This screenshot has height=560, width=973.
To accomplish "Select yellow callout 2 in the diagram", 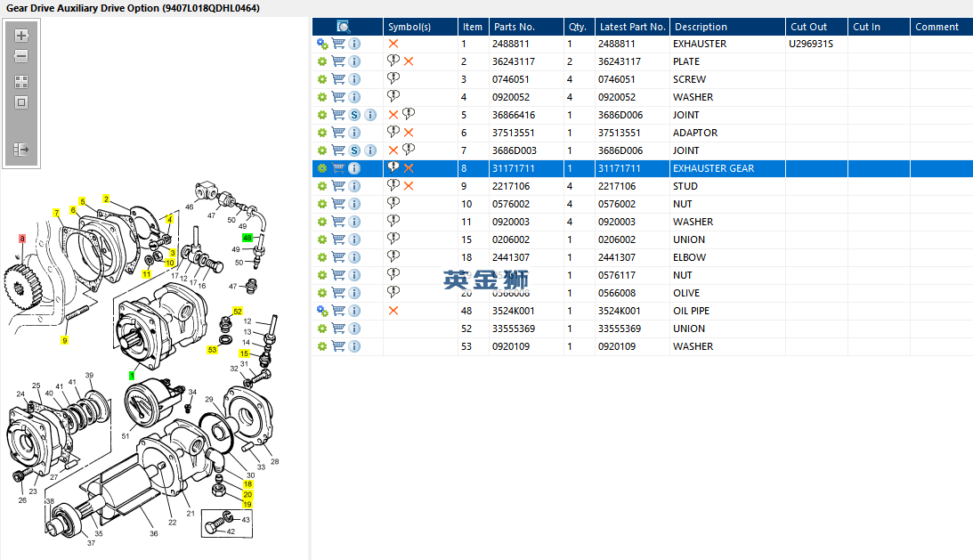I will 106,199.
